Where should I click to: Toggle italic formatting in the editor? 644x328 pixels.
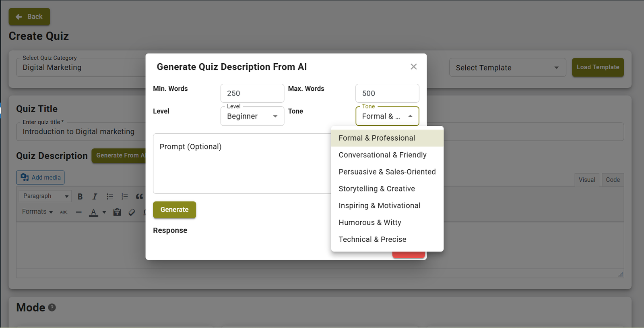pyautogui.click(x=95, y=196)
